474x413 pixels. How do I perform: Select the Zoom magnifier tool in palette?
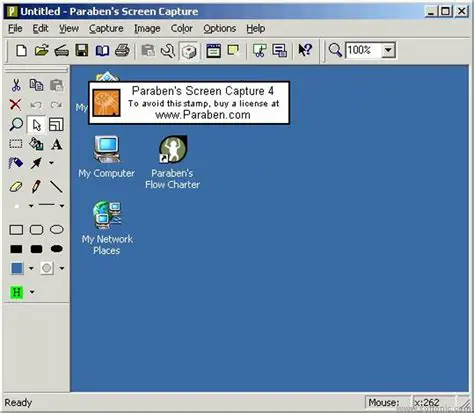(x=16, y=124)
